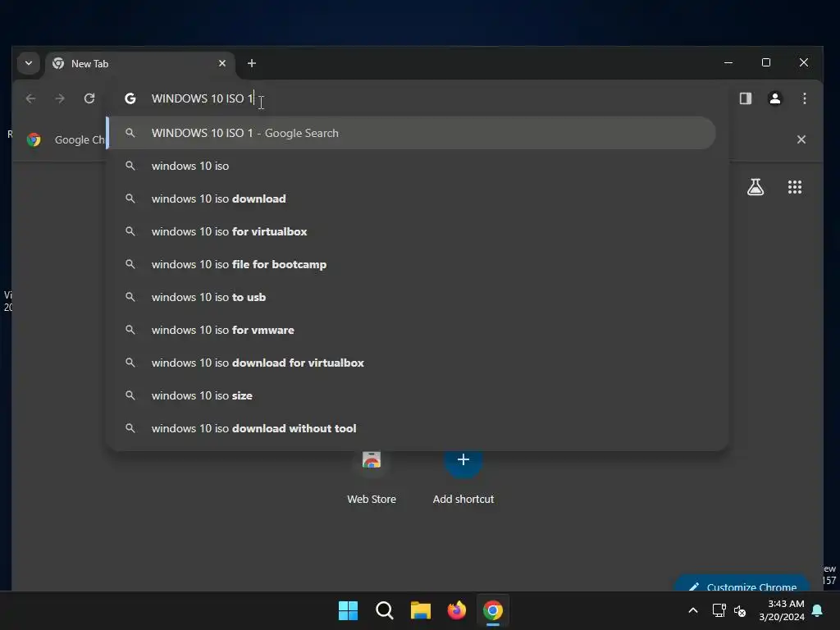Open a new tab with the plus button
The height and width of the screenshot is (630, 840).
click(251, 63)
